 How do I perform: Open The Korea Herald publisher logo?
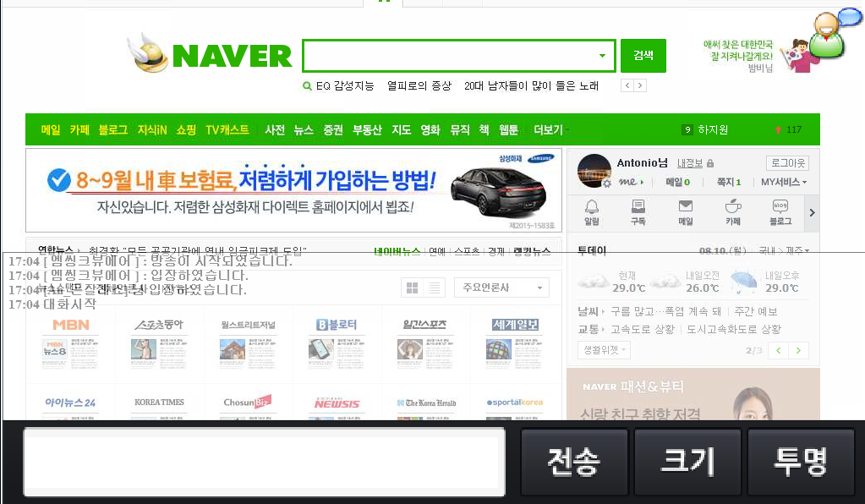click(426, 403)
